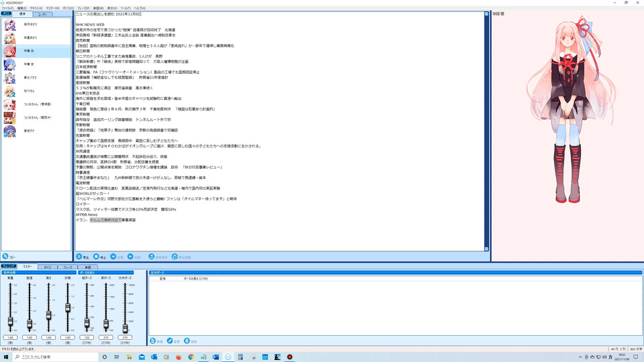Jump to end with the 末尾 button
This screenshot has width=644, height=362.
tap(134, 257)
